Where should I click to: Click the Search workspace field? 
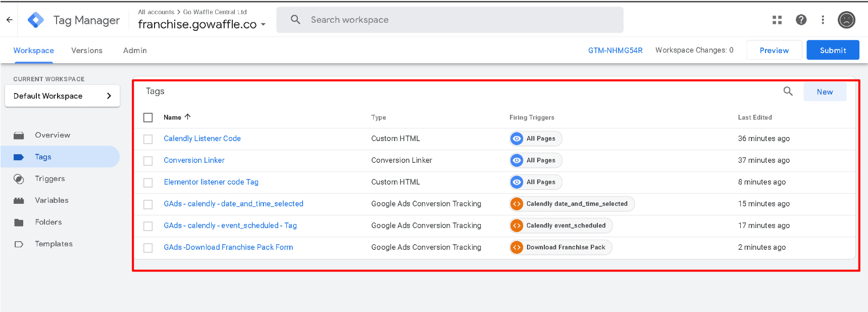point(449,20)
